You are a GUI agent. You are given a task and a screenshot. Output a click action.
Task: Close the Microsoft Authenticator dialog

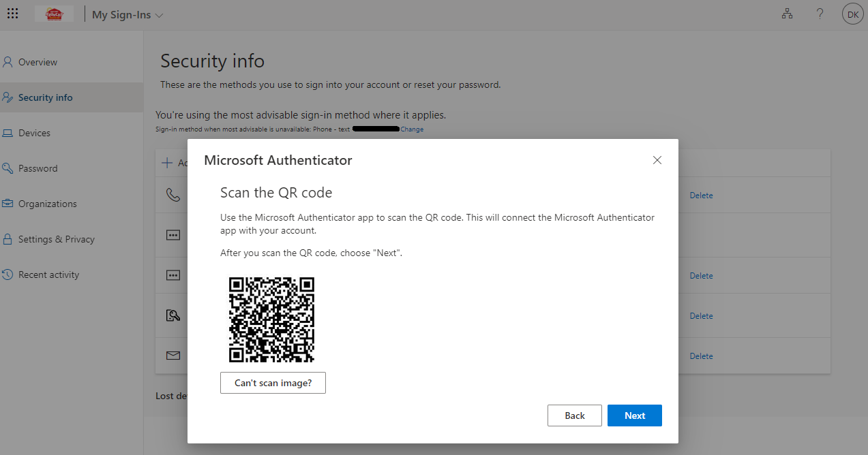pos(657,160)
